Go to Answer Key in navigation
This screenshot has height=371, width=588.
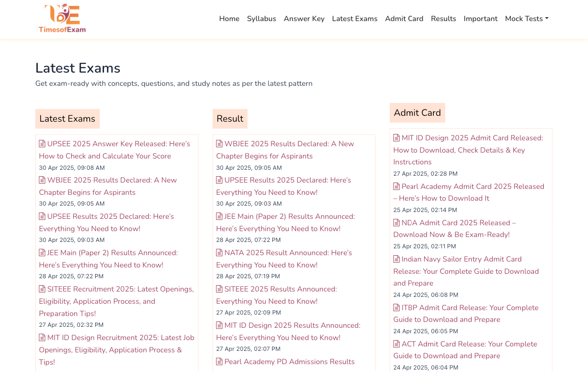tap(304, 19)
